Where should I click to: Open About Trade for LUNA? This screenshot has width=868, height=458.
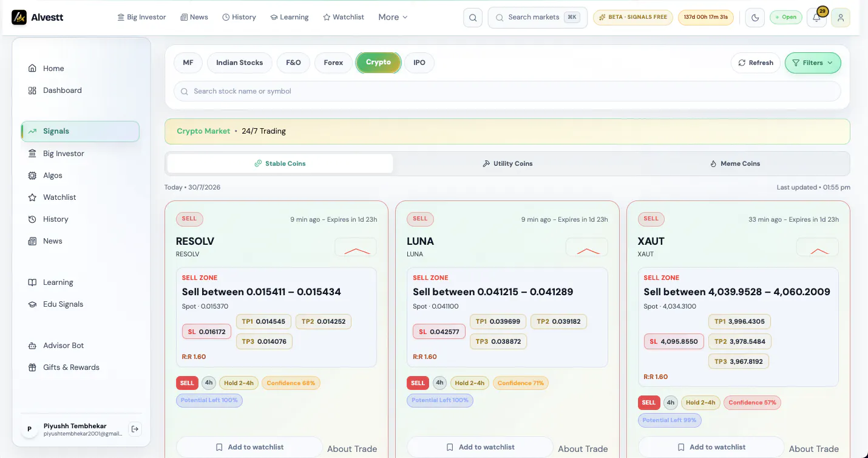click(x=583, y=449)
